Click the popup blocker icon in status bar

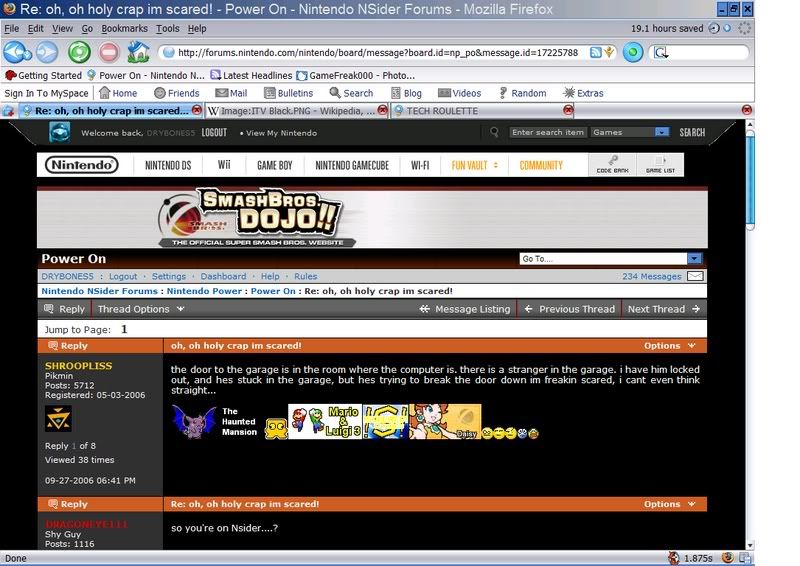pyautogui.click(x=673, y=558)
